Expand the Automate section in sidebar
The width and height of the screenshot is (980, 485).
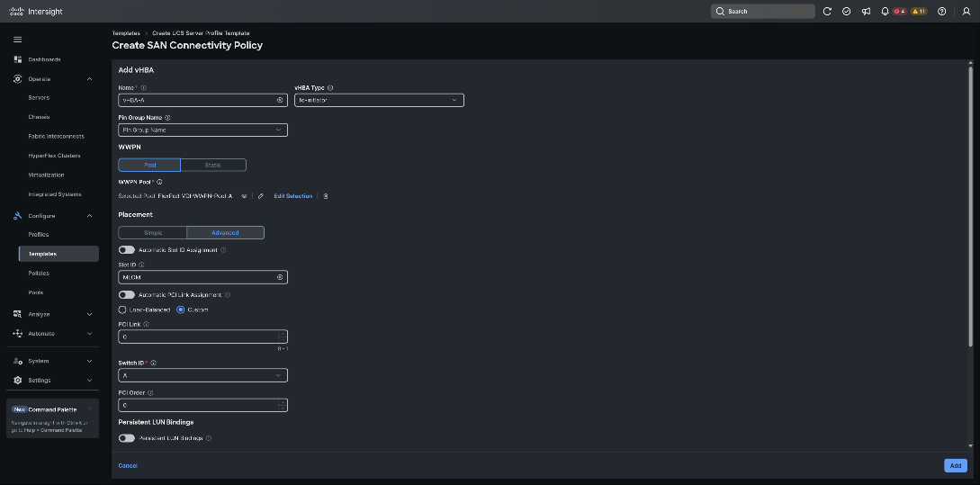coord(89,334)
